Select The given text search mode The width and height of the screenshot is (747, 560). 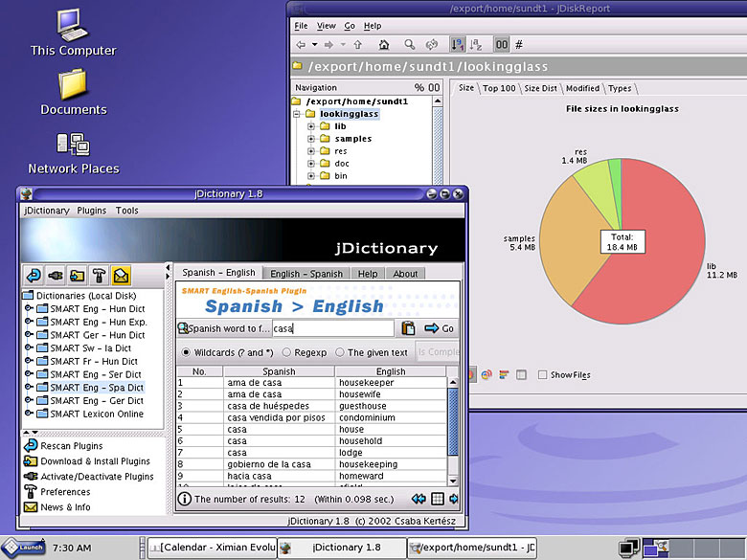[x=340, y=352]
